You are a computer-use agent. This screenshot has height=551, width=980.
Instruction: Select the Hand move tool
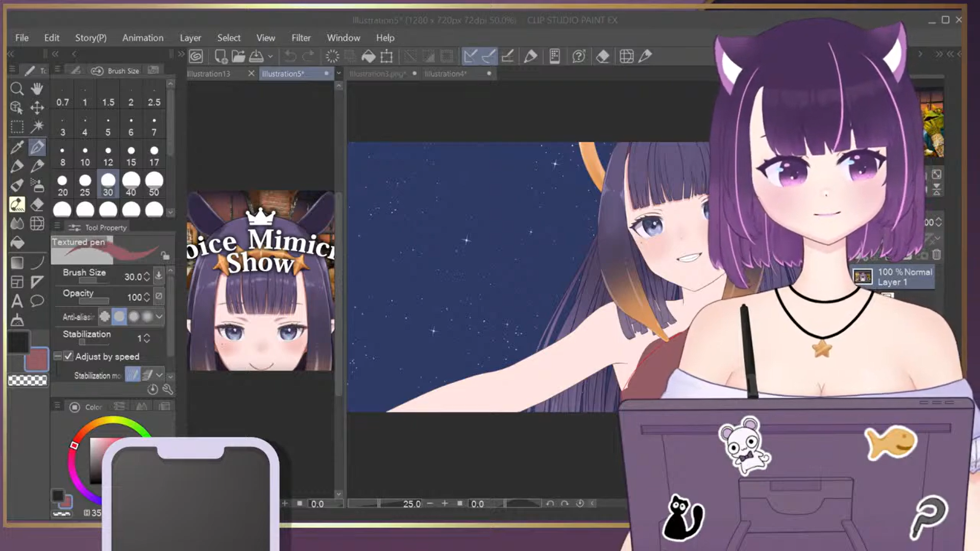tap(37, 89)
